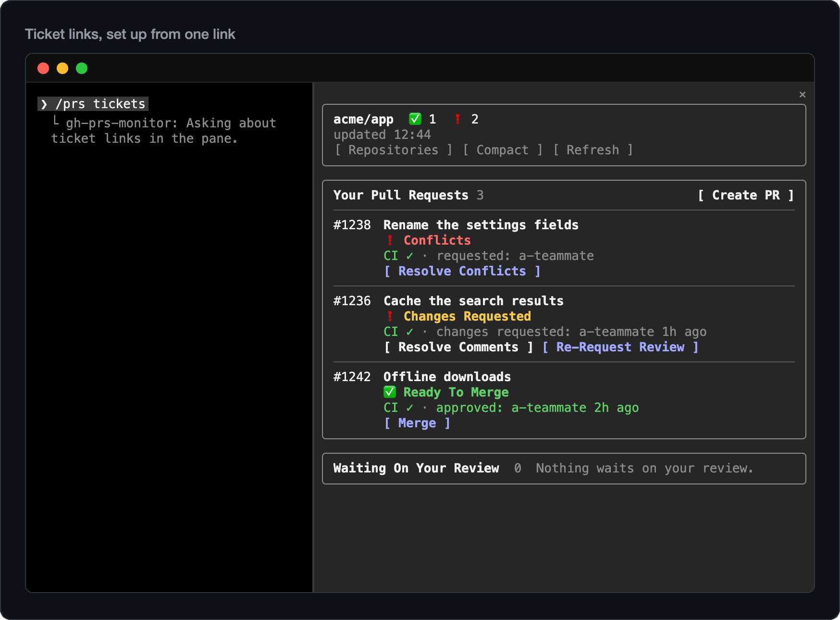Click CI check status on PR #1242
This screenshot has width=840, height=620.
pyautogui.click(x=398, y=408)
